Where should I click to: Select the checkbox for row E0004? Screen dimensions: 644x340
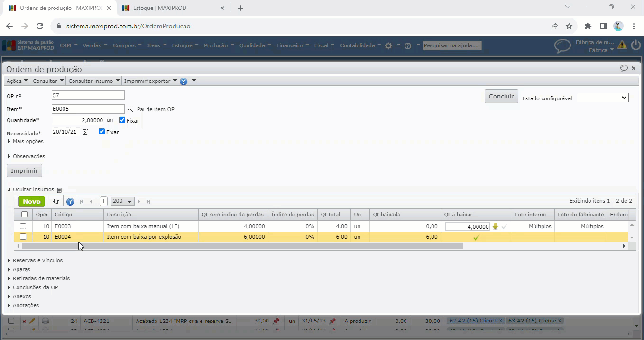(23, 237)
